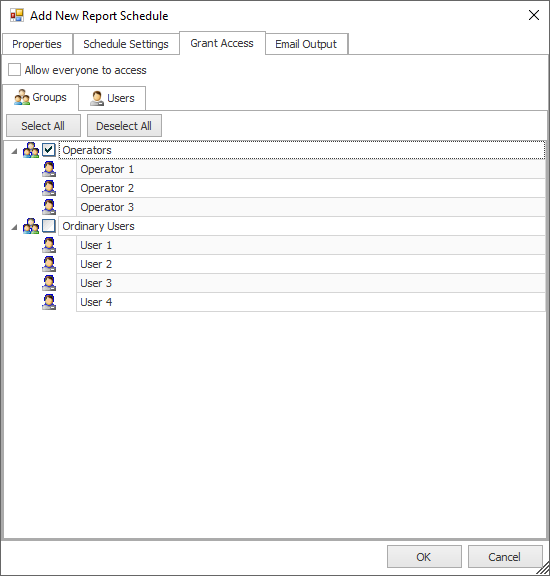Select the Operator 1 row

311,169
